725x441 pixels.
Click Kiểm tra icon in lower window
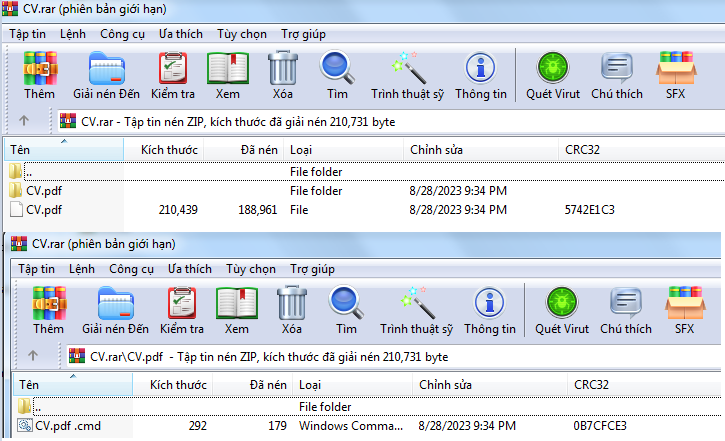point(182,303)
